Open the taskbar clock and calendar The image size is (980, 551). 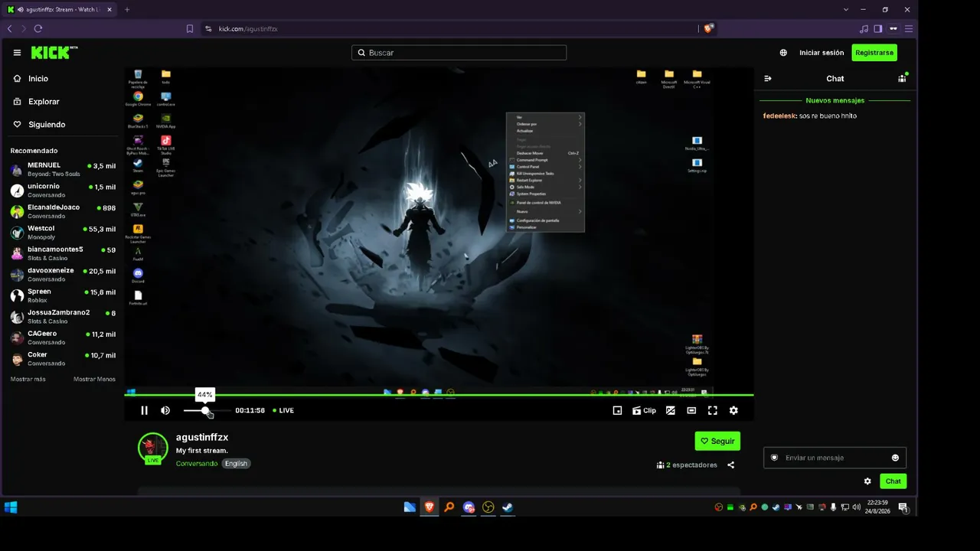coord(878,507)
